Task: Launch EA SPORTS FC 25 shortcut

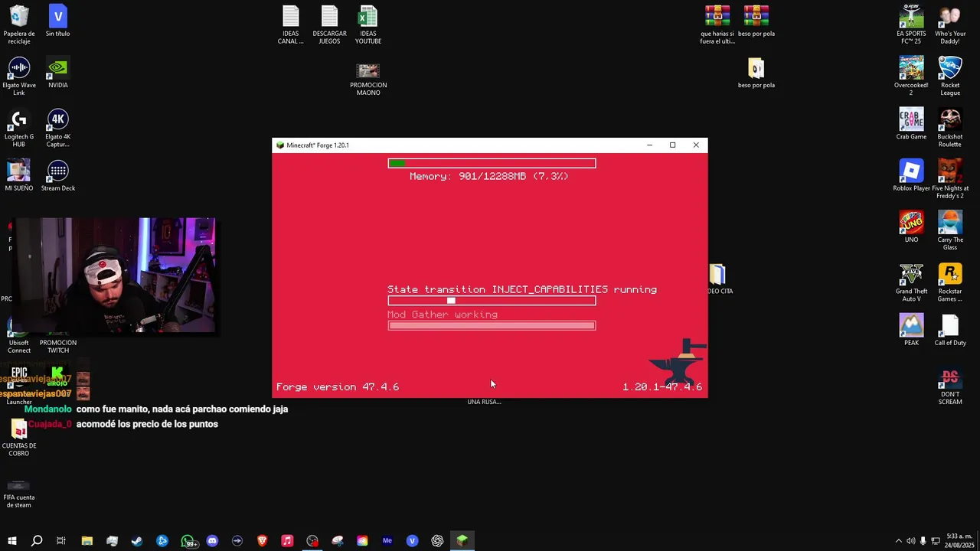Action: click(x=911, y=24)
